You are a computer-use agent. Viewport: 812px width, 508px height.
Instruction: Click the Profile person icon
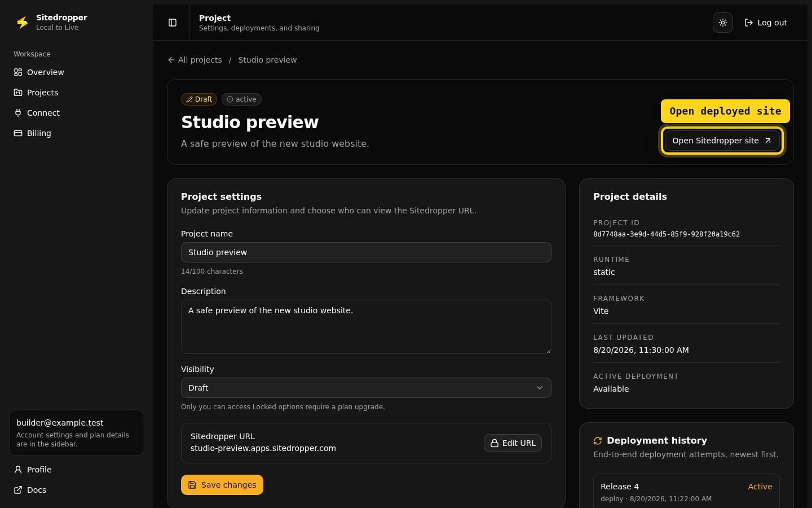click(x=18, y=470)
